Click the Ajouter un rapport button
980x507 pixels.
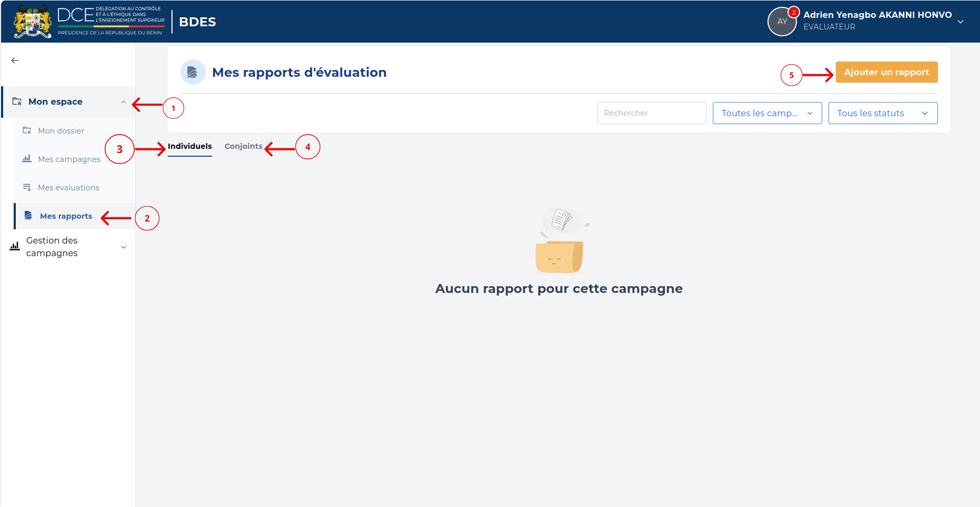coord(887,72)
